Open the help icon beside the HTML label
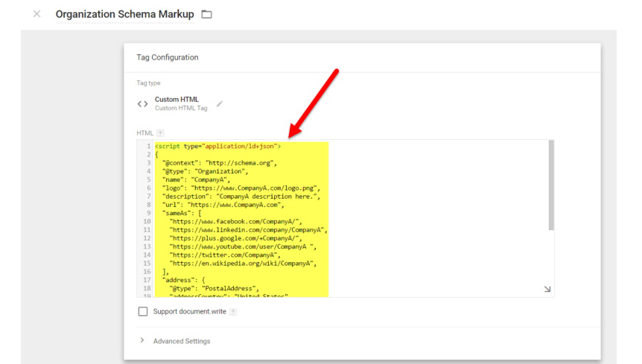This screenshot has height=364, width=642. tap(160, 133)
